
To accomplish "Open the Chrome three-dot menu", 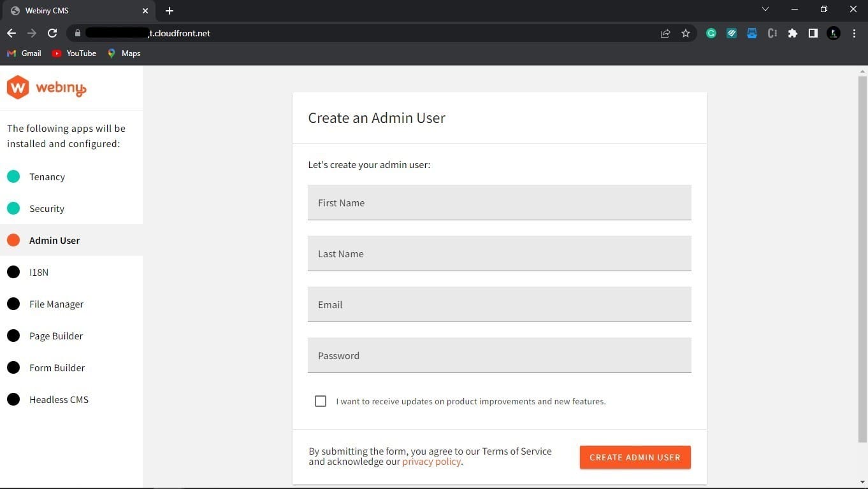I will pos(855,33).
